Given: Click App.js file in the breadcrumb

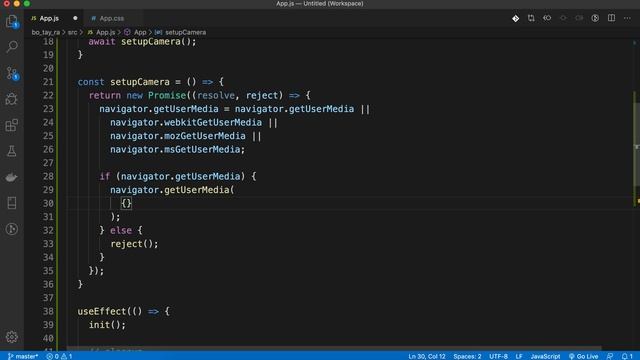Looking at the screenshot, I should point(105,32).
